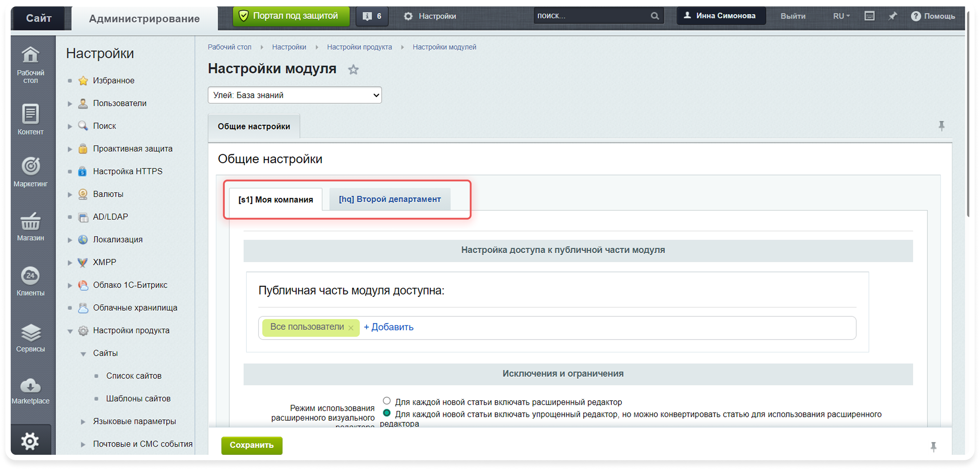The height and width of the screenshot is (470, 980).
Task: Open the Сервисы layers icon
Action: [x=31, y=332]
